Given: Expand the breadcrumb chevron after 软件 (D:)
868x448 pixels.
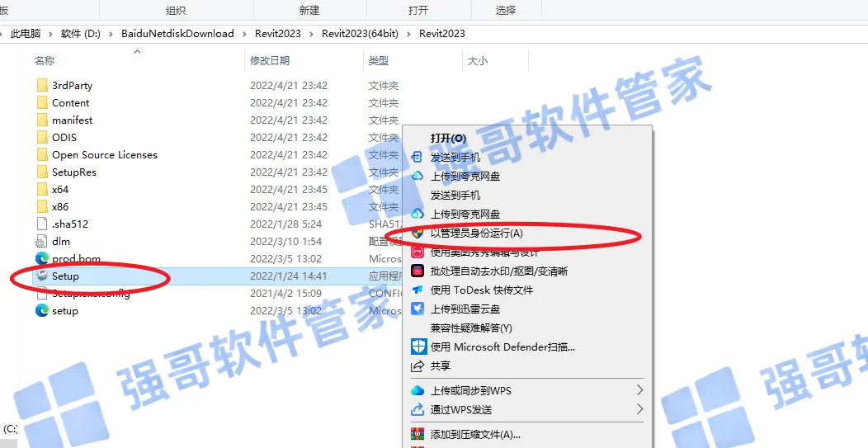Looking at the screenshot, I should (x=111, y=34).
